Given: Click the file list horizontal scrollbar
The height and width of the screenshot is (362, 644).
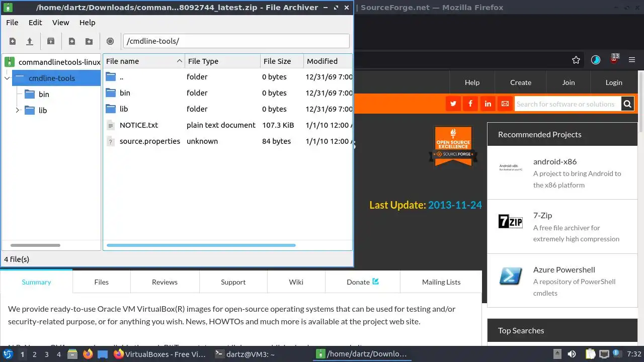Looking at the screenshot, I should click(x=201, y=245).
